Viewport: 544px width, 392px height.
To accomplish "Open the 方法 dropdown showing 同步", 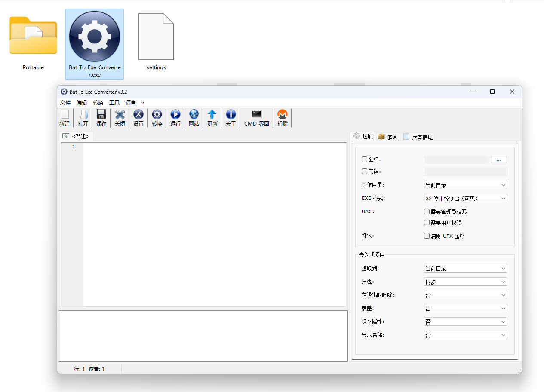I will (465, 282).
